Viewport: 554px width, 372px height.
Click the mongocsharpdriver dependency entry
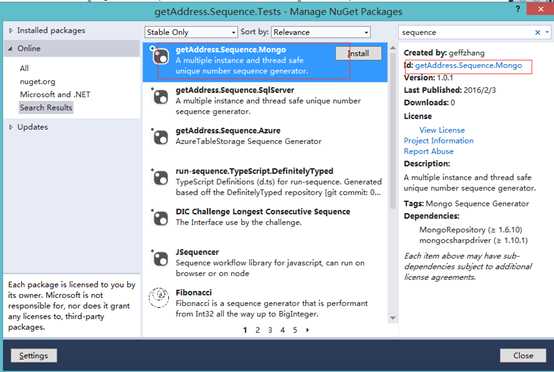click(473, 240)
